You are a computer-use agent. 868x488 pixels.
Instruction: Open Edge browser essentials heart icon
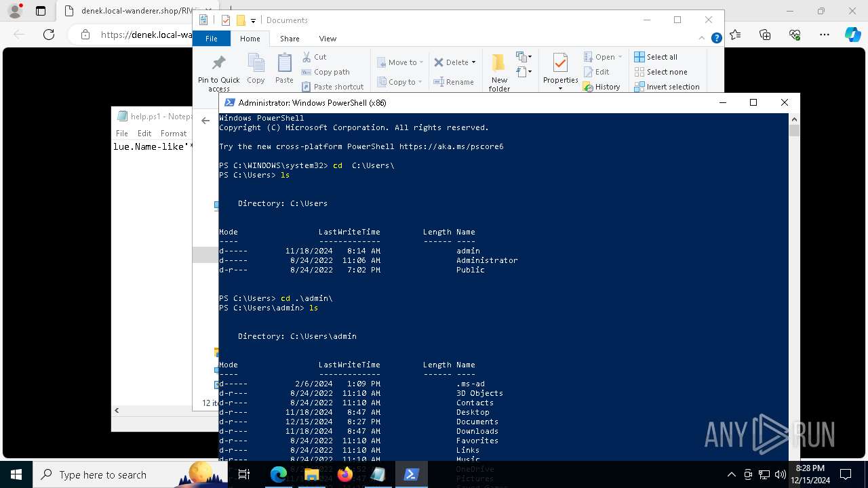795,35
